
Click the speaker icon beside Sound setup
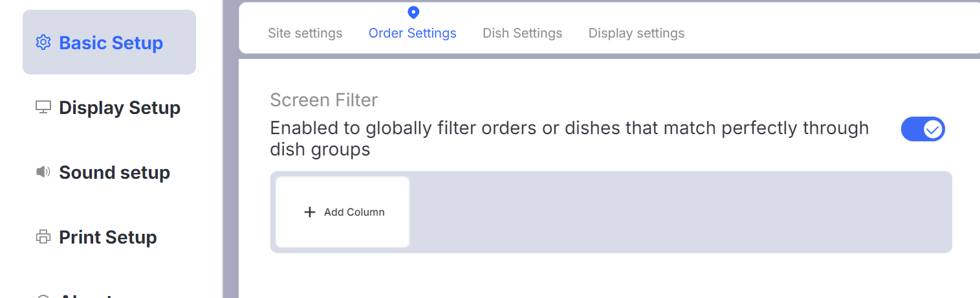click(43, 172)
